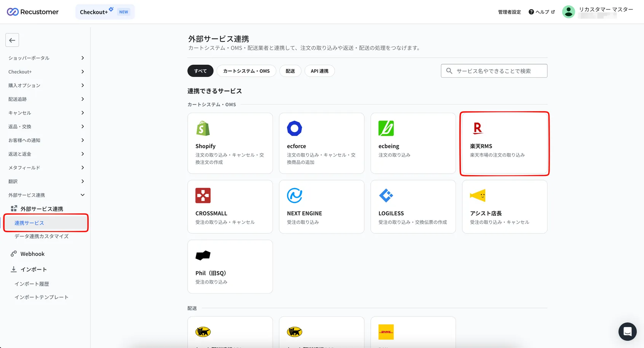
Task: Click the help question mark icon
Action: (531, 12)
